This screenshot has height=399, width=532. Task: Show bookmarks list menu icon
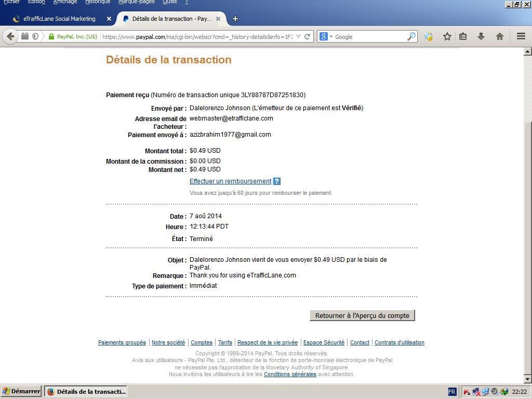463,37
